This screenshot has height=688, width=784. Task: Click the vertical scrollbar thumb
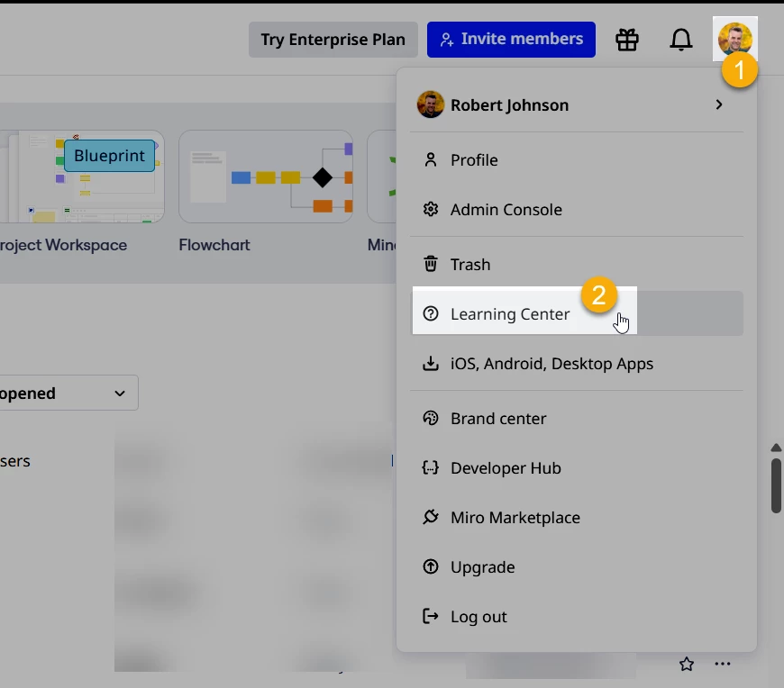click(776, 485)
